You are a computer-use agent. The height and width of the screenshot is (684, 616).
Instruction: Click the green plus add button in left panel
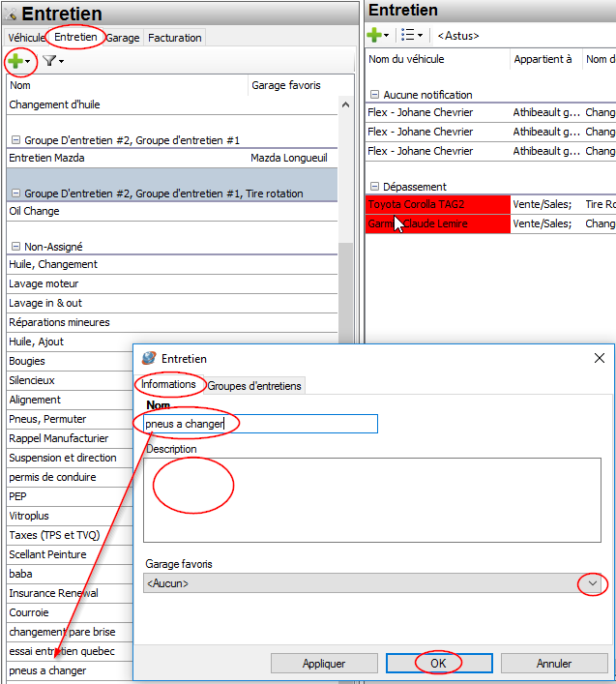[15, 62]
